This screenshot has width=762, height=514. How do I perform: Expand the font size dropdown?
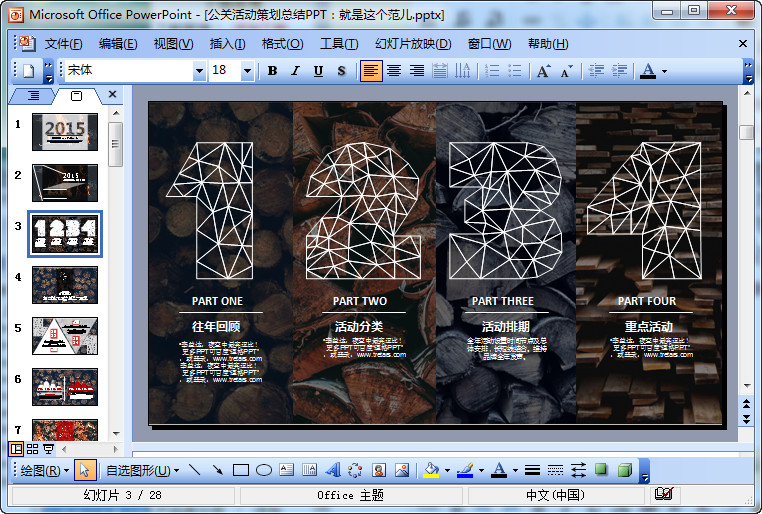(x=247, y=71)
